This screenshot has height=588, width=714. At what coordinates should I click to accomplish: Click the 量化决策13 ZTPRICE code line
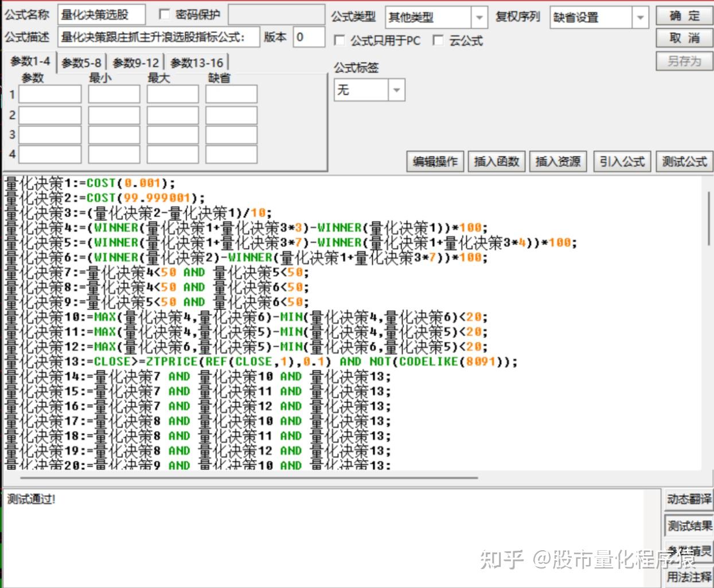click(x=261, y=362)
